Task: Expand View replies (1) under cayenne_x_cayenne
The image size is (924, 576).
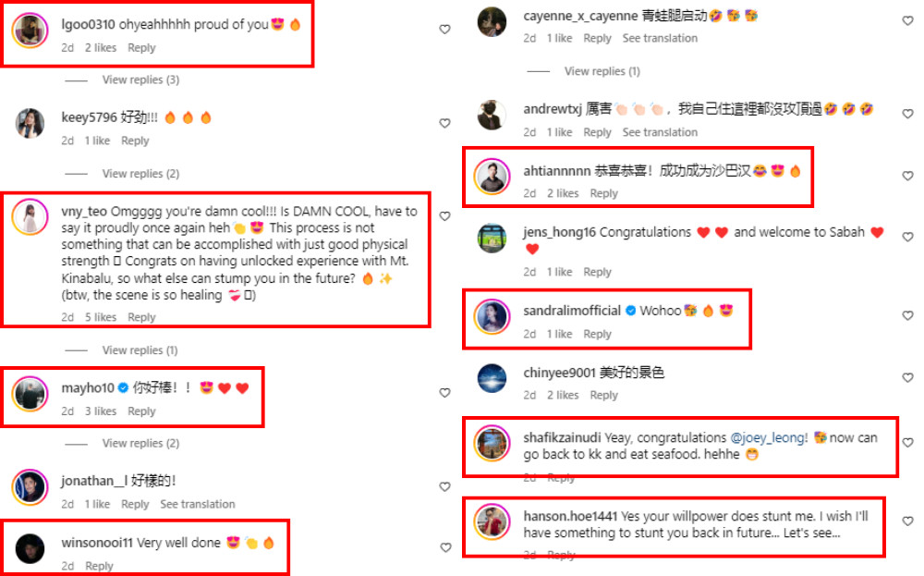Action: [602, 71]
